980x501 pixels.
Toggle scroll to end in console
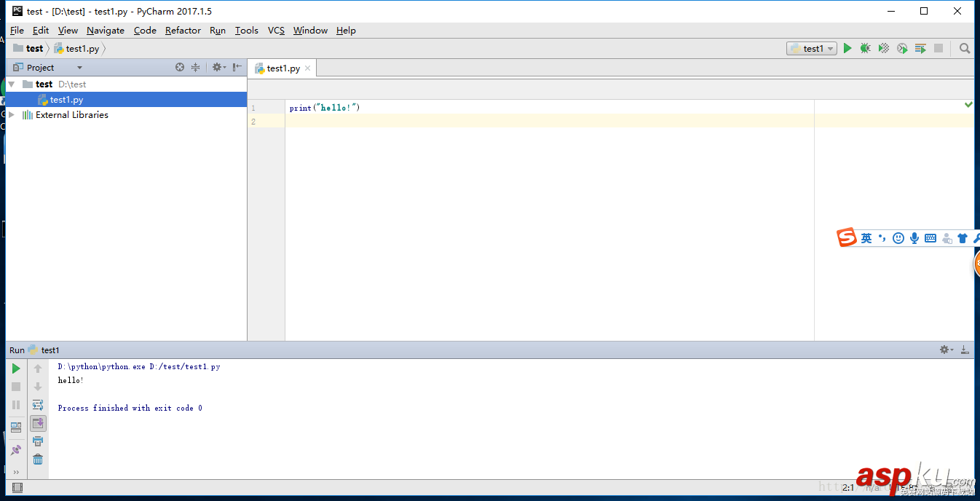tap(38, 423)
